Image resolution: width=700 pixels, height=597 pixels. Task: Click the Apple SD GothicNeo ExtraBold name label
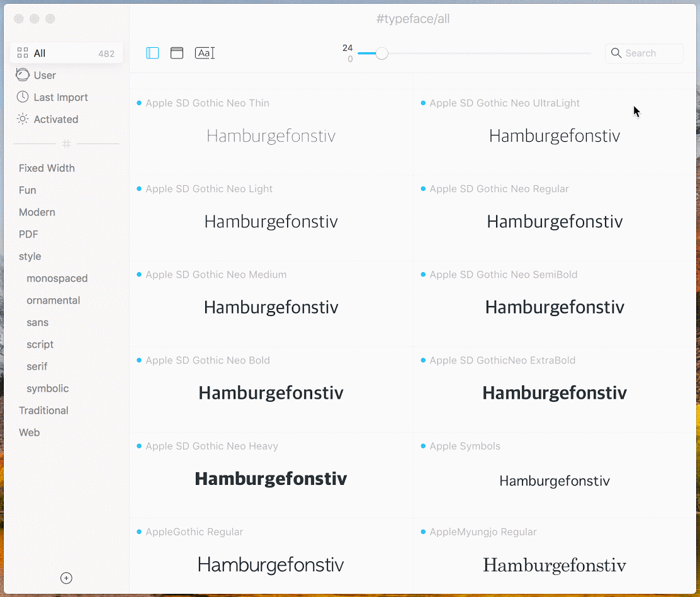click(503, 360)
